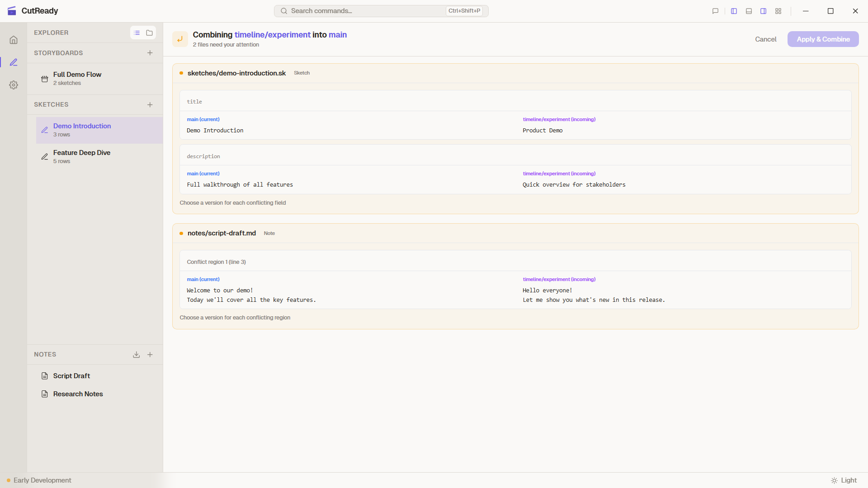Viewport: 868px width, 488px height.
Task: Cancel the branch combining
Action: click(765, 39)
